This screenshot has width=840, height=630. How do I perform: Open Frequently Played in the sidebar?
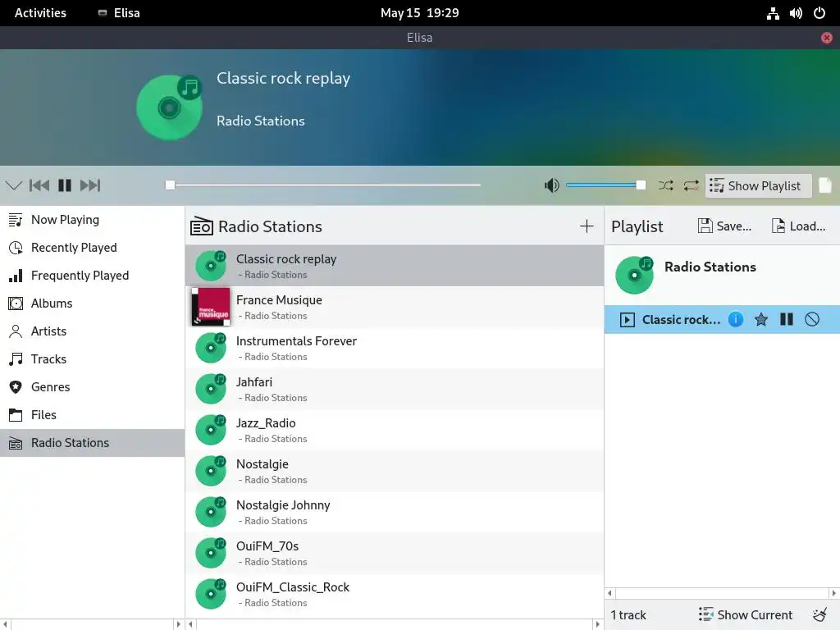(x=92, y=276)
